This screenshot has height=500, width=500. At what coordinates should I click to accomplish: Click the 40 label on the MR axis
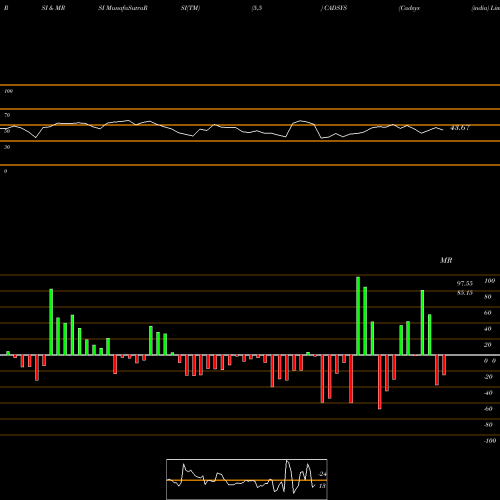pos(488,329)
